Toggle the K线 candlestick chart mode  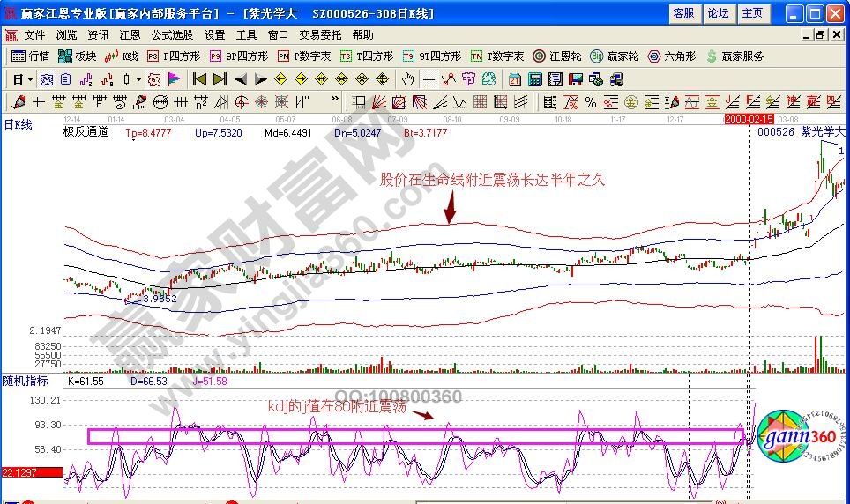click(122, 56)
